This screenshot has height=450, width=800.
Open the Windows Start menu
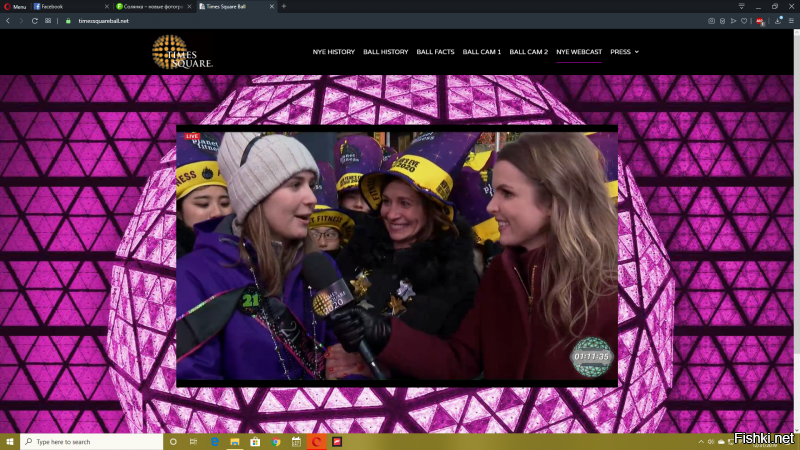10,442
